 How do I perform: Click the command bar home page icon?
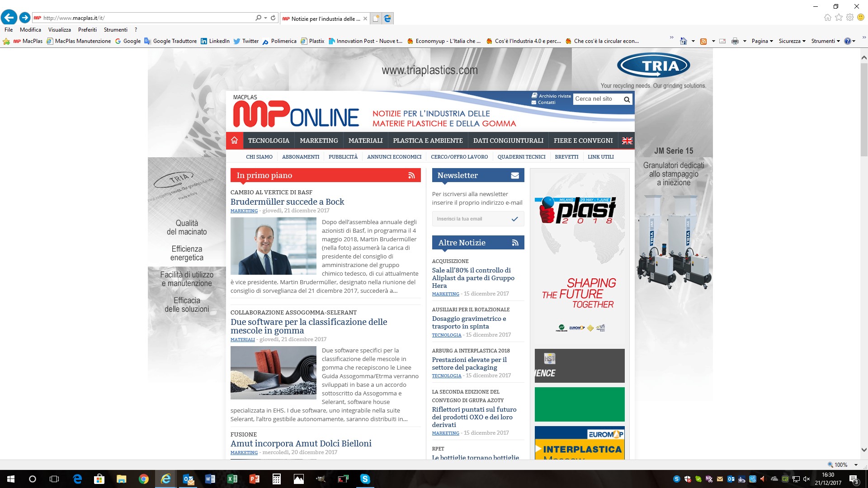click(x=684, y=41)
